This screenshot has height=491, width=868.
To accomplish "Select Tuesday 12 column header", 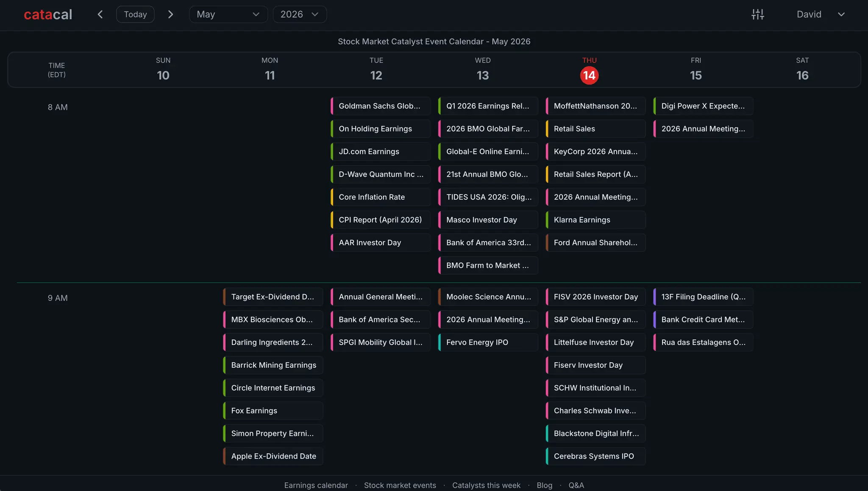I will coord(376,70).
